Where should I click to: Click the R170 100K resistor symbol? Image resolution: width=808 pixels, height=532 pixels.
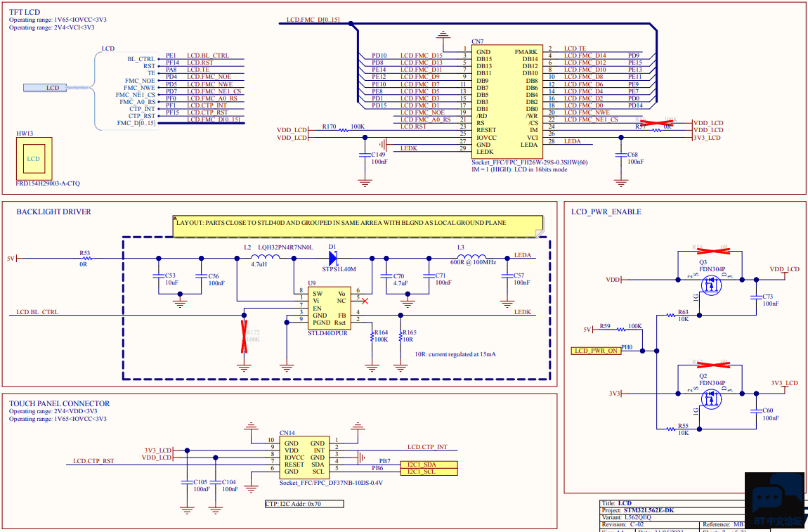[344, 130]
